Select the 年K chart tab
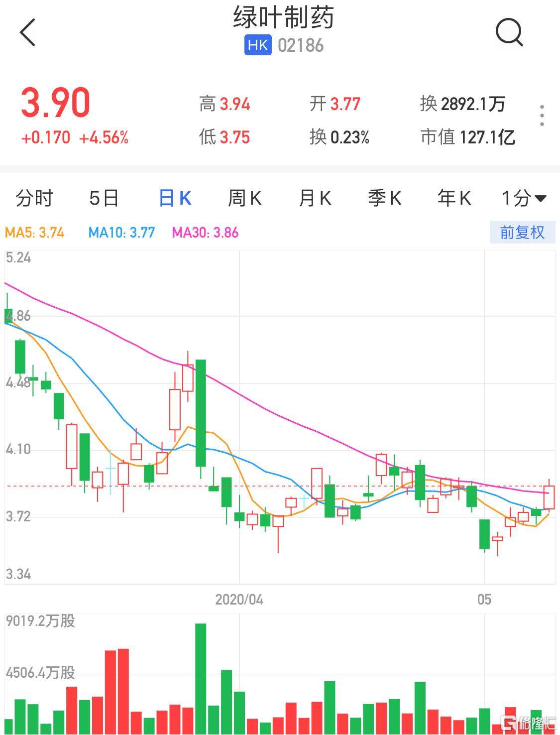Screen dimensions: 560x735 (x=454, y=198)
